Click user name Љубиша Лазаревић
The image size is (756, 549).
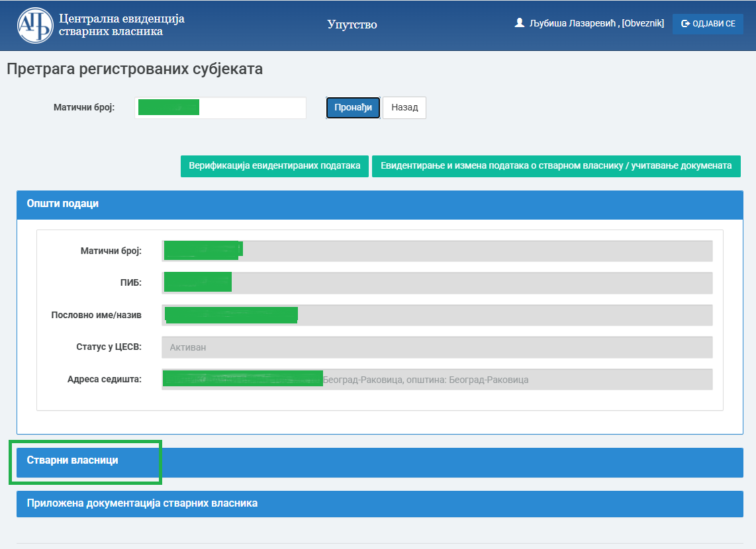pyautogui.click(x=573, y=23)
